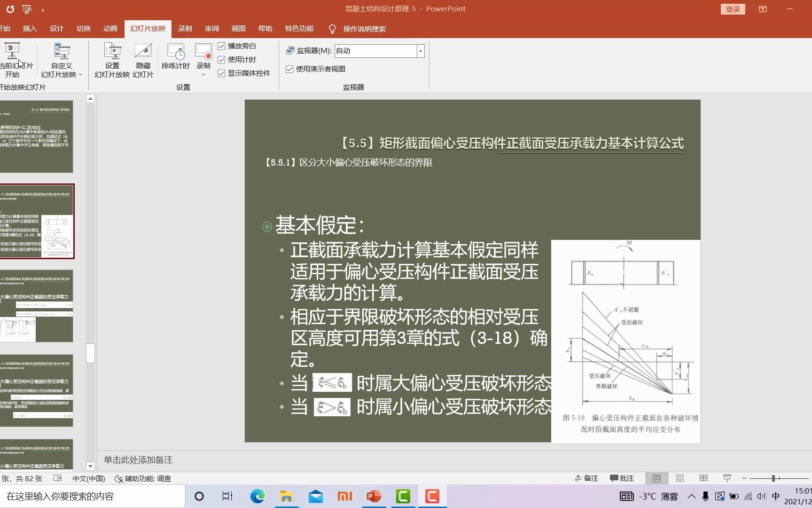Select the second slide thumbnail

pos(38,221)
